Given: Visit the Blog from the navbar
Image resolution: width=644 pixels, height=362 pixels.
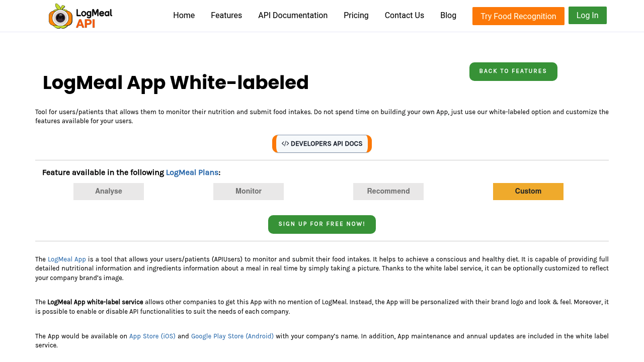Looking at the screenshot, I should click(448, 16).
